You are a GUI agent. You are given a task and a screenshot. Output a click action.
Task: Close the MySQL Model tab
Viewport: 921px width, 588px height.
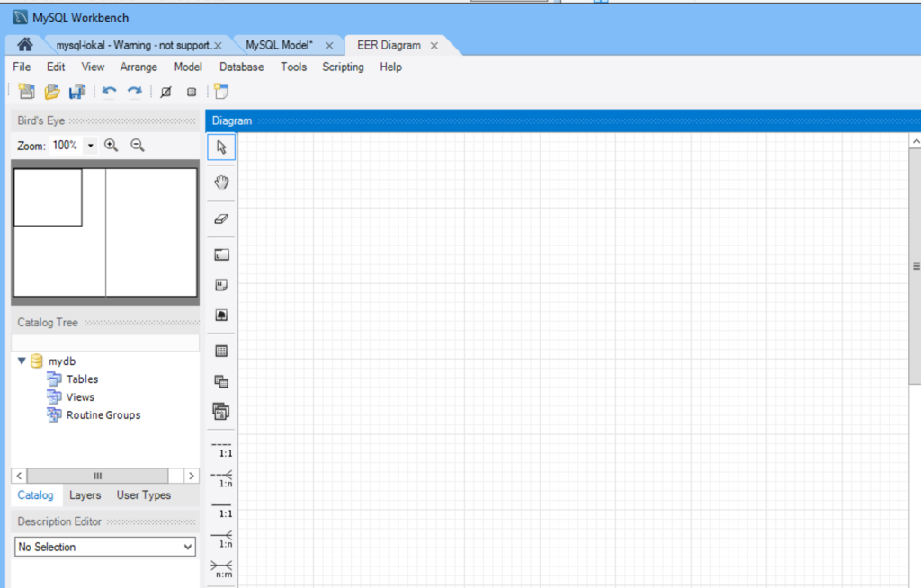(329, 45)
